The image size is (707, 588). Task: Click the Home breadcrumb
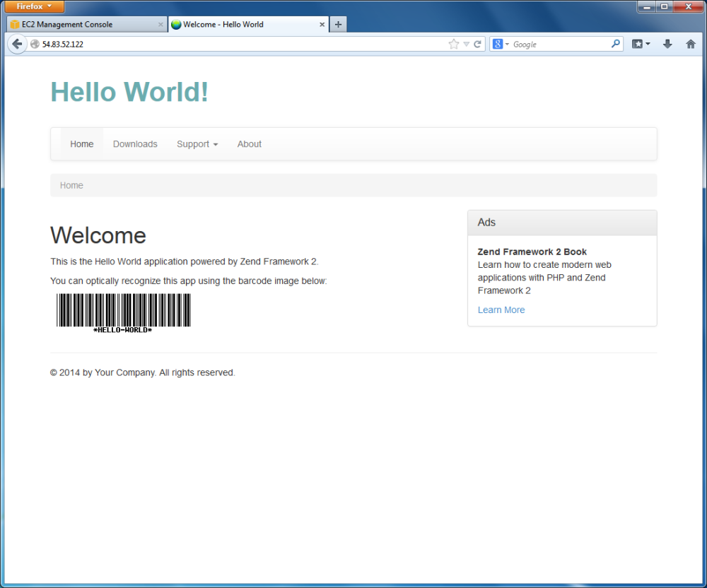coord(71,185)
